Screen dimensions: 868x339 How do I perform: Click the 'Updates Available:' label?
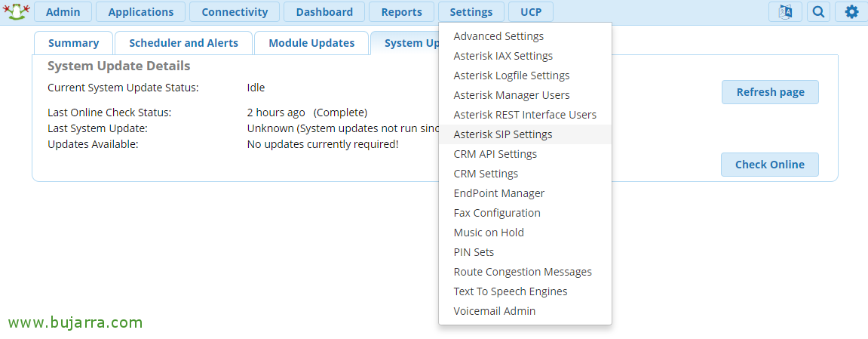click(93, 144)
